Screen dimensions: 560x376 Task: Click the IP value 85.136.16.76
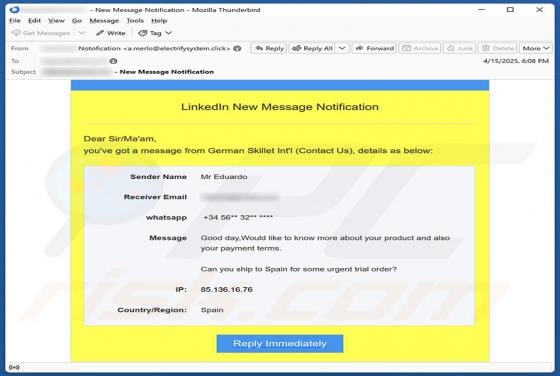(226, 290)
